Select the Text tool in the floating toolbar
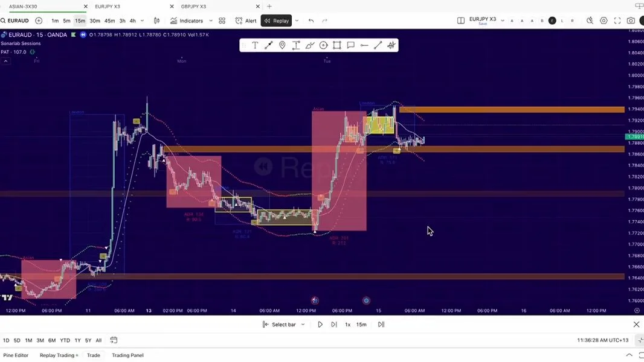Viewport: 644px width, 362px height. (255, 45)
